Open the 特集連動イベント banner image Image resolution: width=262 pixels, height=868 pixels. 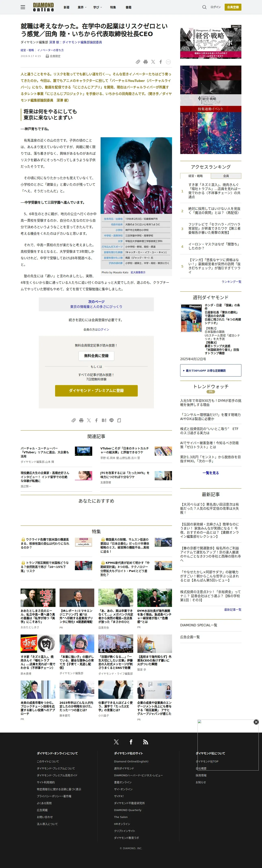tap(210, 110)
